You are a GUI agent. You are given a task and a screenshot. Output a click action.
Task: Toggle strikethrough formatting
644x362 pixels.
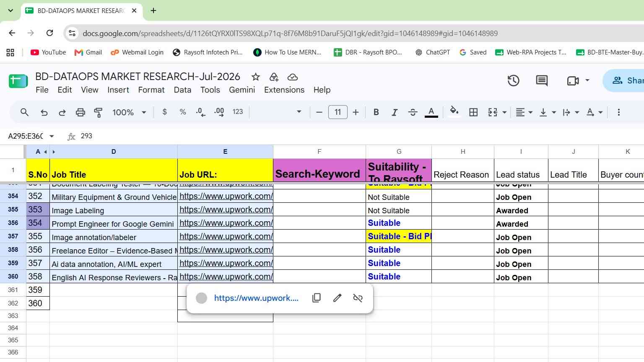(x=413, y=112)
